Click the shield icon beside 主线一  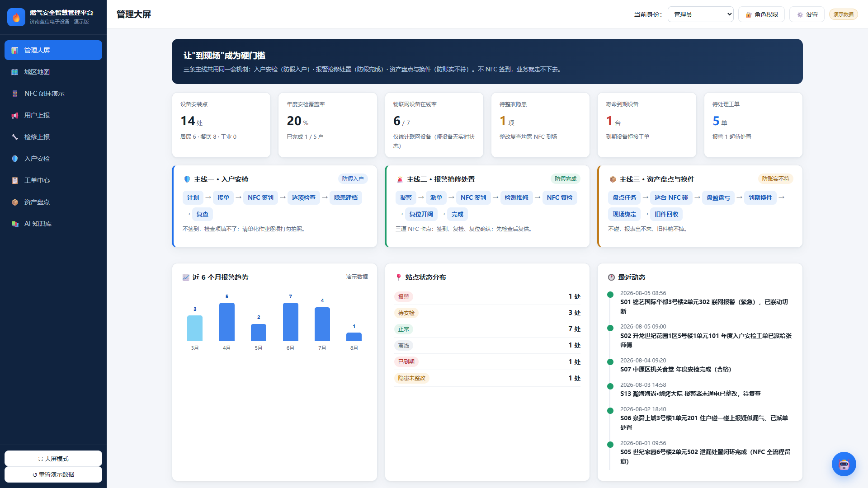point(187,179)
